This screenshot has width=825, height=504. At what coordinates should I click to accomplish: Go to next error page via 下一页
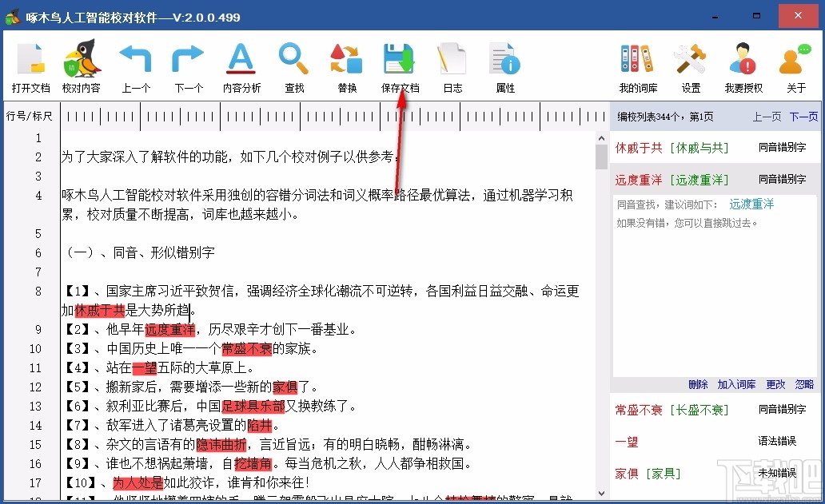pos(804,117)
